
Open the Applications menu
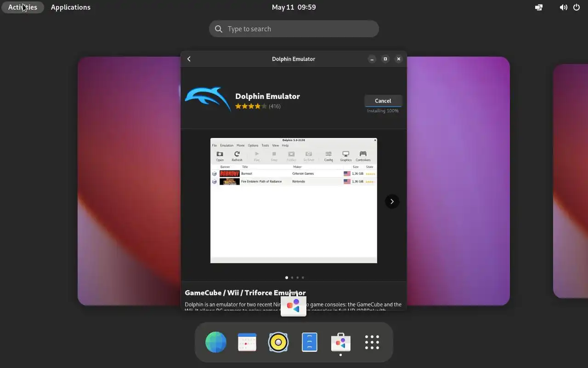pyautogui.click(x=70, y=7)
